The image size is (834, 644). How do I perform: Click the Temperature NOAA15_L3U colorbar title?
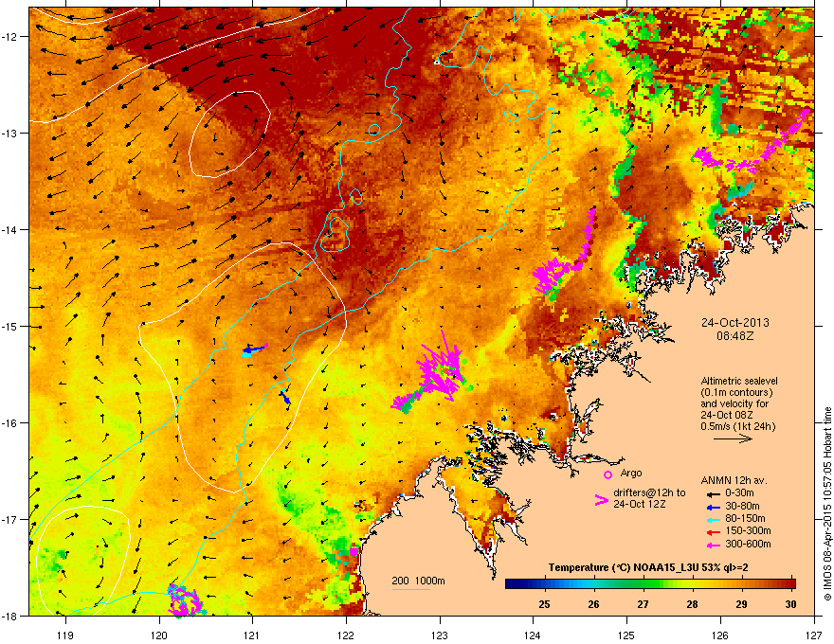(x=648, y=567)
